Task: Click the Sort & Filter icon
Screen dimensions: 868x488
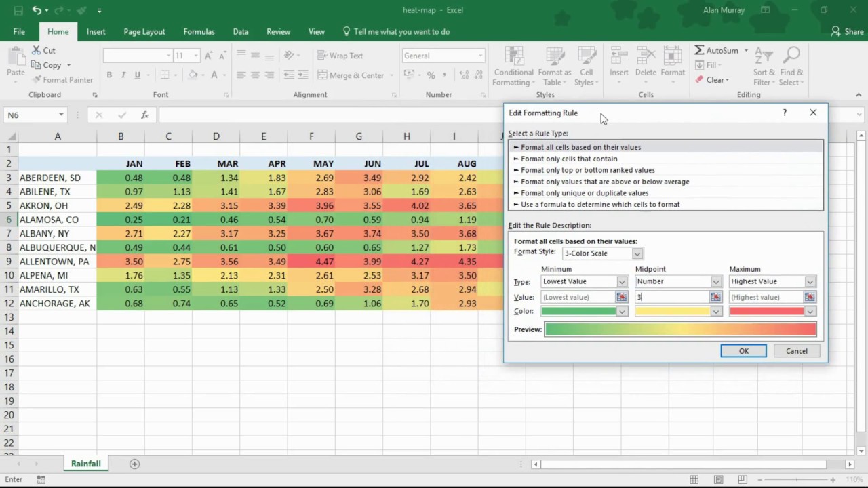Action: pyautogui.click(x=764, y=58)
